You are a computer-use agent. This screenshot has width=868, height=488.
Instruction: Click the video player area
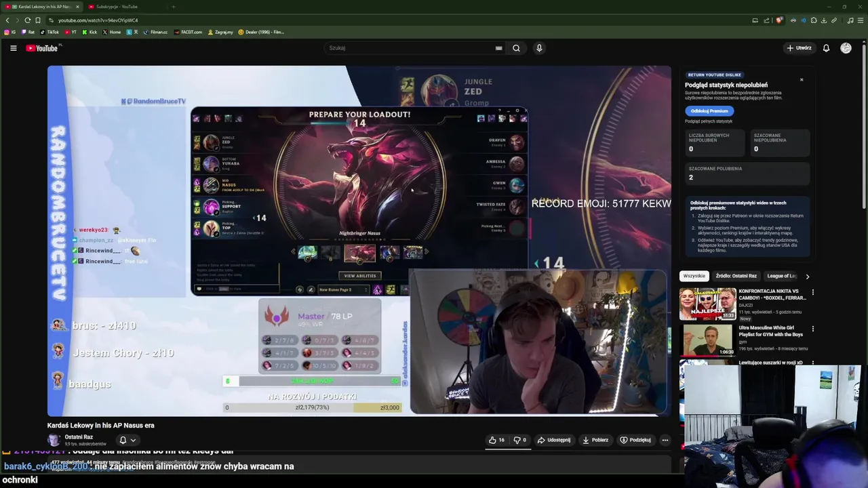pyautogui.click(x=359, y=241)
